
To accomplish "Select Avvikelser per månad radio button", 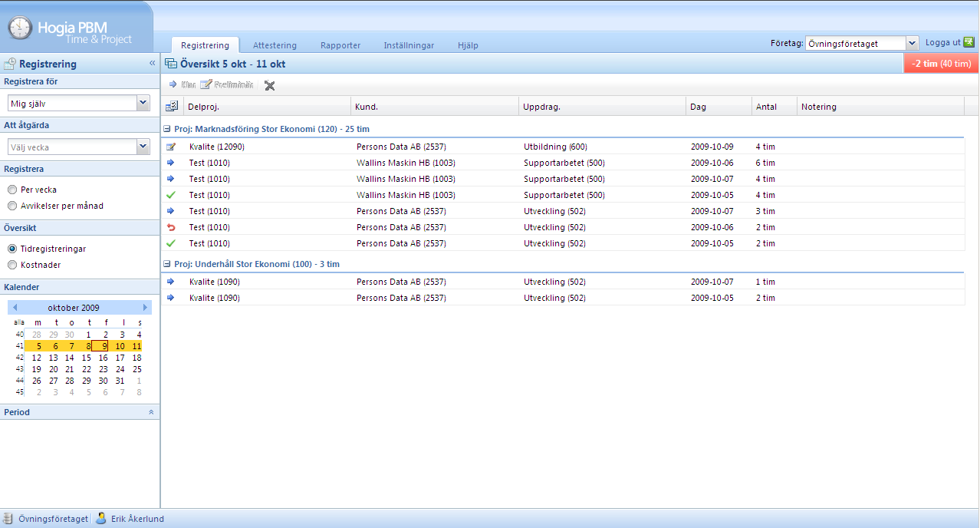I will 12,206.
